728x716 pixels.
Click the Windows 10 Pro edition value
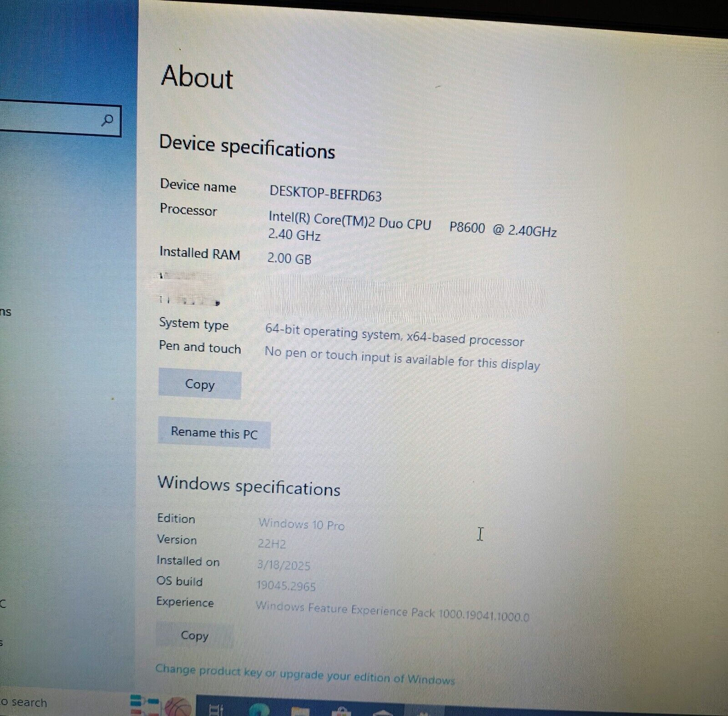point(301,524)
